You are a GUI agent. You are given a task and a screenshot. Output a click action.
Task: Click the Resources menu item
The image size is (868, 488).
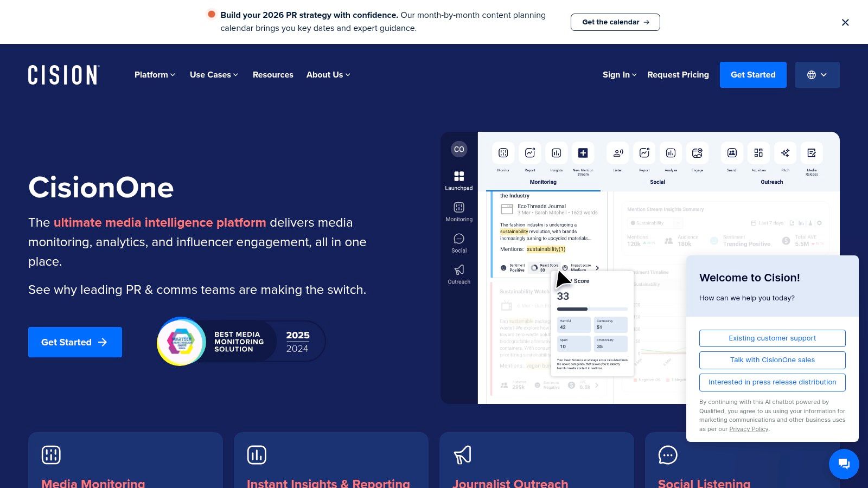273,75
